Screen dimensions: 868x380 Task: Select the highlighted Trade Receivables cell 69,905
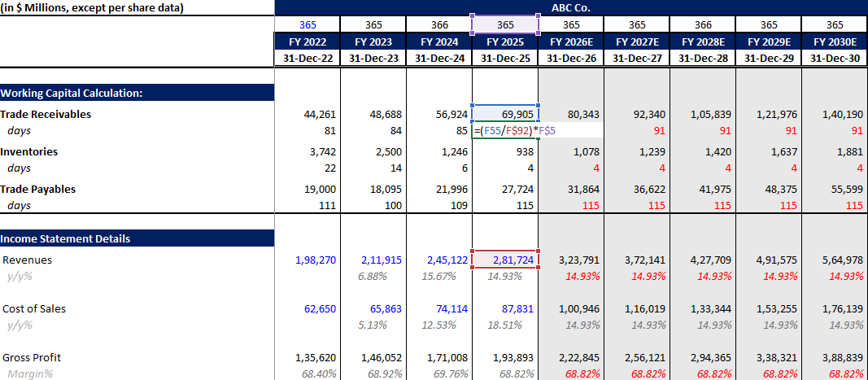[505, 114]
